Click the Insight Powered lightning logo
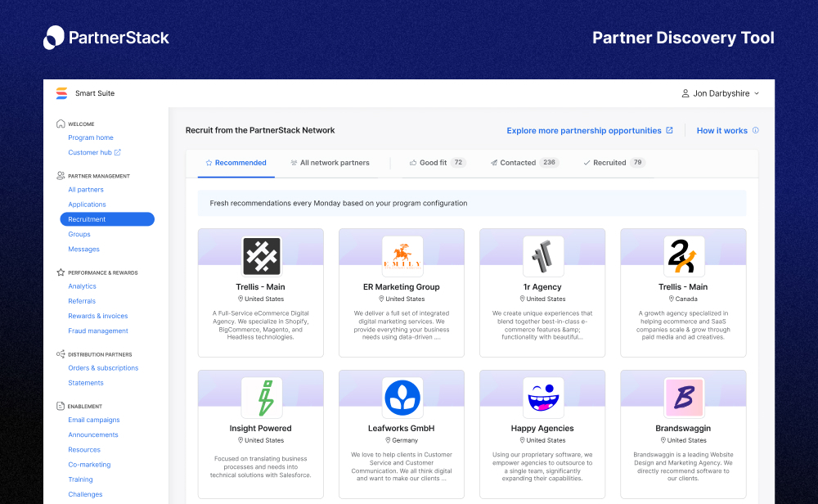 (260, 398)
